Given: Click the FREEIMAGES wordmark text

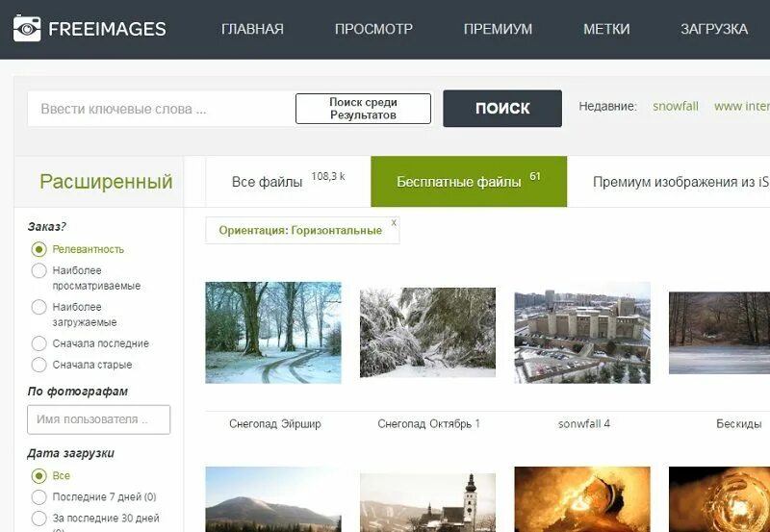Looking at the screenshot, I should pyautogui.click(x=107, y=29).
